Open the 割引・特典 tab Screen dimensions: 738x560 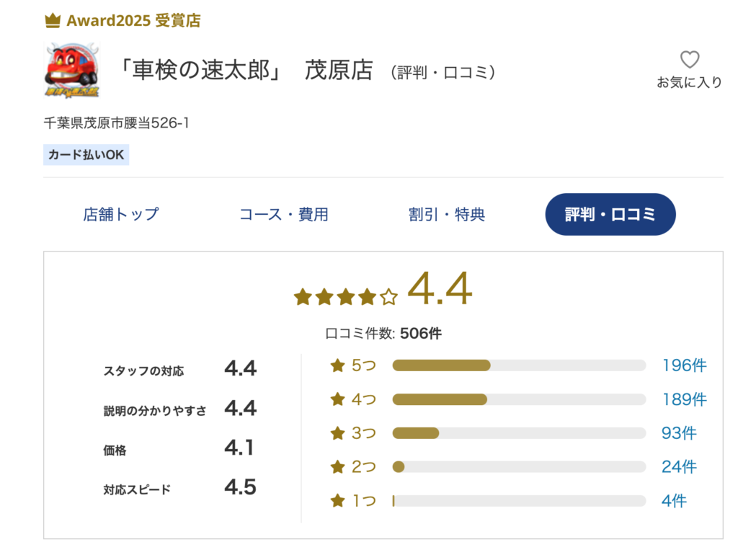pos(447,214)
